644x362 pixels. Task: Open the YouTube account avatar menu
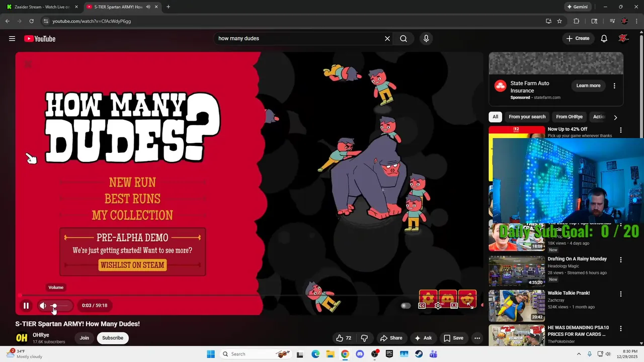pyautogui.click(x=623, y=39)
